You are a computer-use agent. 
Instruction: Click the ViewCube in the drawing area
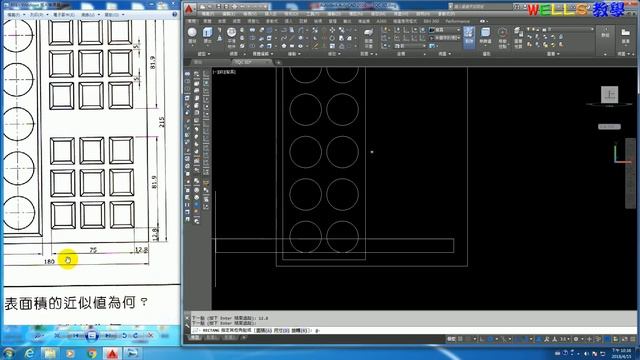point(609,95)
